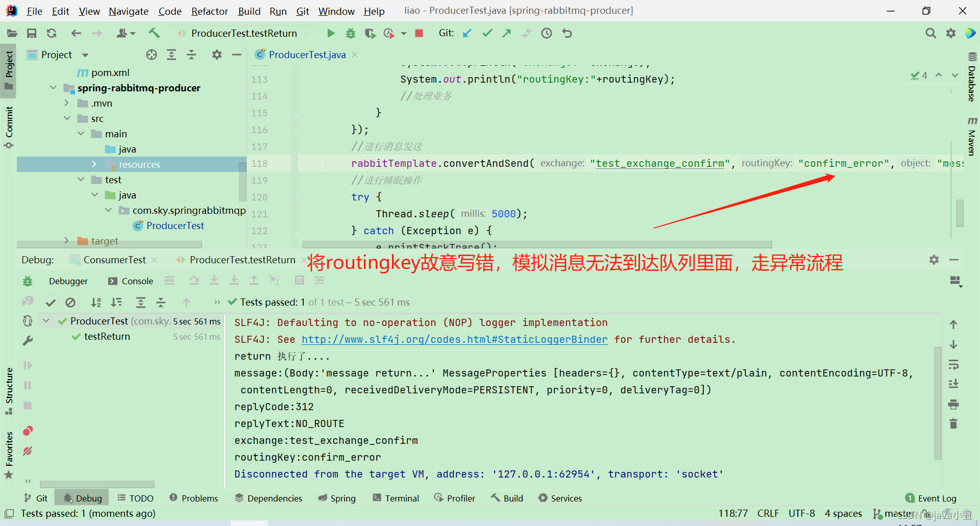Viewport: 980px width, 526px height.
Task: Toggle show passed tests checkmark
Action: coord(51,303)
